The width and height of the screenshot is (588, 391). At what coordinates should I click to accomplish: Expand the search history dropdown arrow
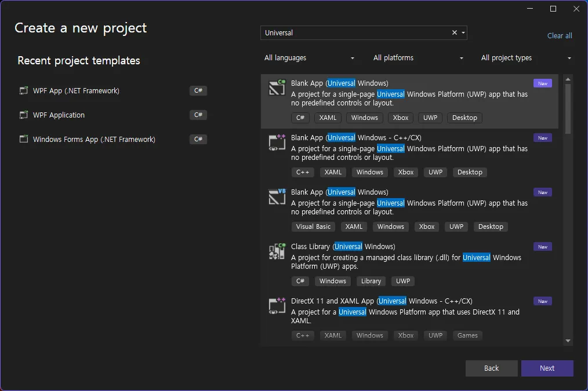click(x=463, y=33)
